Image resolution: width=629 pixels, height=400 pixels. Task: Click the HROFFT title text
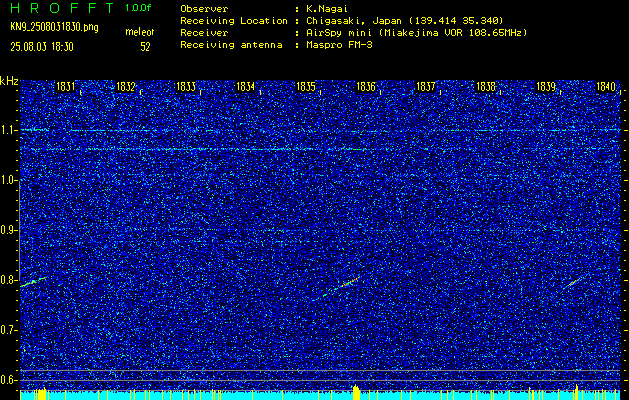[x=62, y=8]
